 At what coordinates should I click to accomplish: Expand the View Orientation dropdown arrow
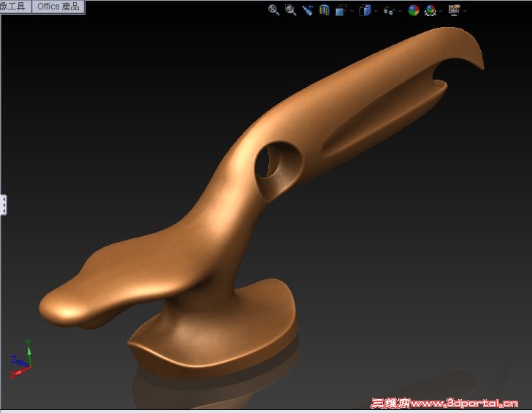point(351,11)
